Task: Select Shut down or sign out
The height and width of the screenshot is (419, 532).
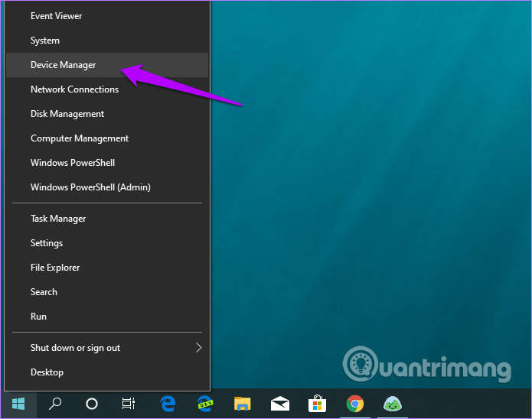Action: (107, 347)
